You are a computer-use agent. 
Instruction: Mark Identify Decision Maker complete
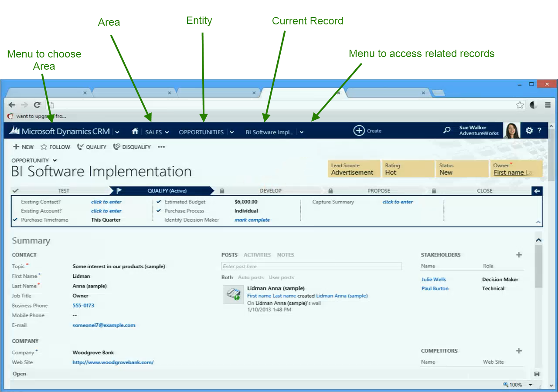(x=252, y=220)
